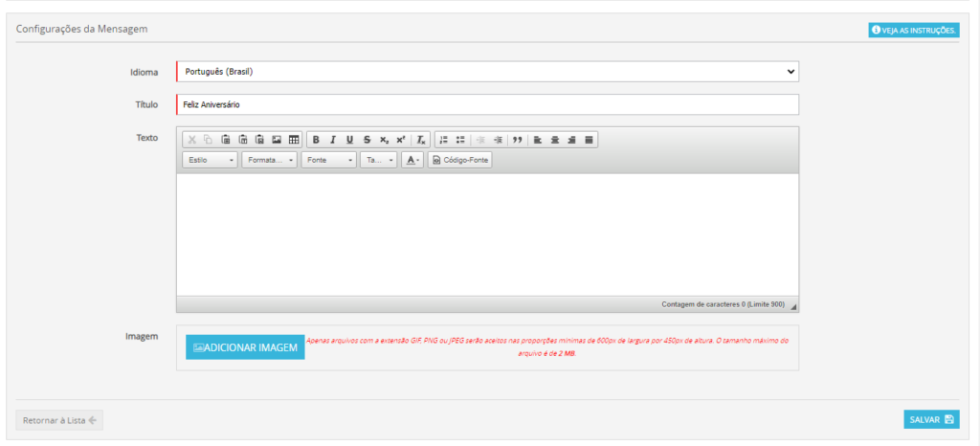Image resolution: width=980 pixels, height=446 pixels.
Task: Toggle bold formatting in the editor
Action: click(x=316, y=140)
